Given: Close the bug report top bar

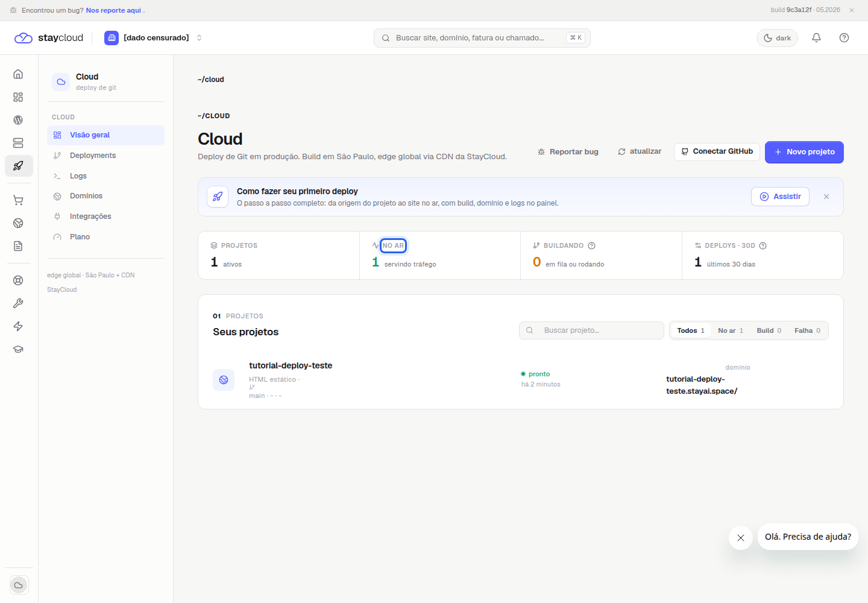Looking at the screenshot, I should click(x=852, y=10).
